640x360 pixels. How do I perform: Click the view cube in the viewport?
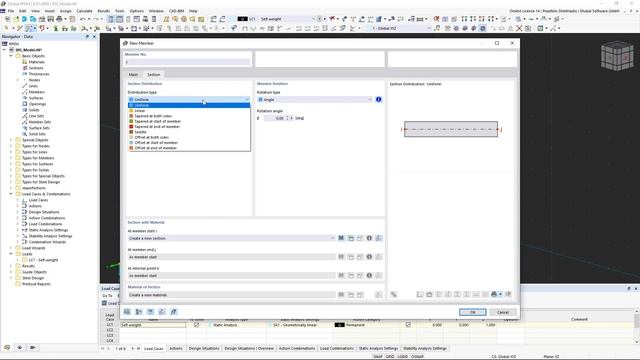pyautogui.click(x=617, y=56)
